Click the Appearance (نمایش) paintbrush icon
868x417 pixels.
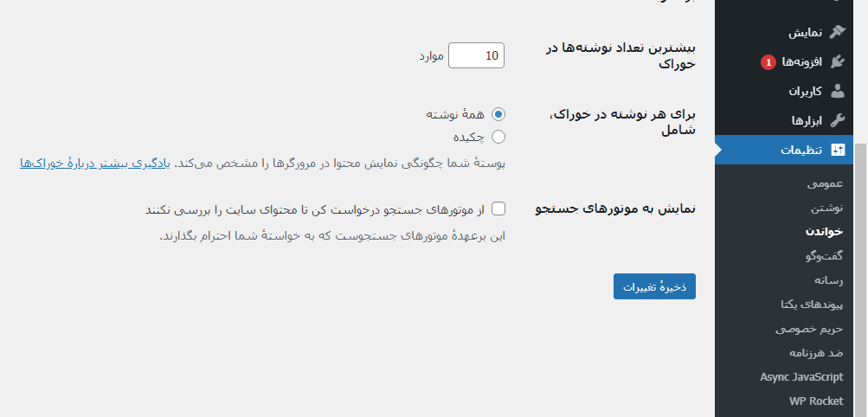[838, 32]
